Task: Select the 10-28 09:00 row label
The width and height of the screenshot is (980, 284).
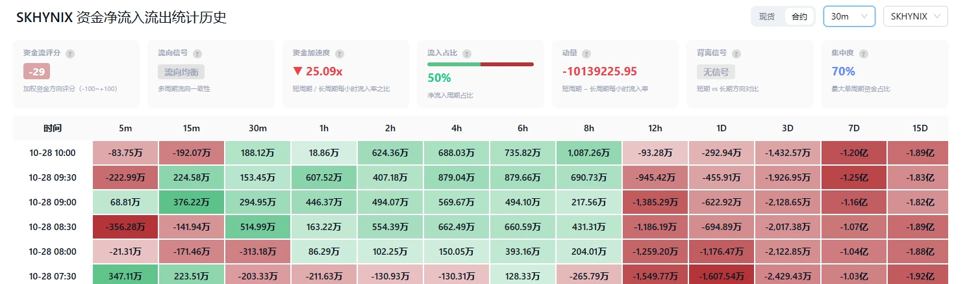Action: [53, 203]
